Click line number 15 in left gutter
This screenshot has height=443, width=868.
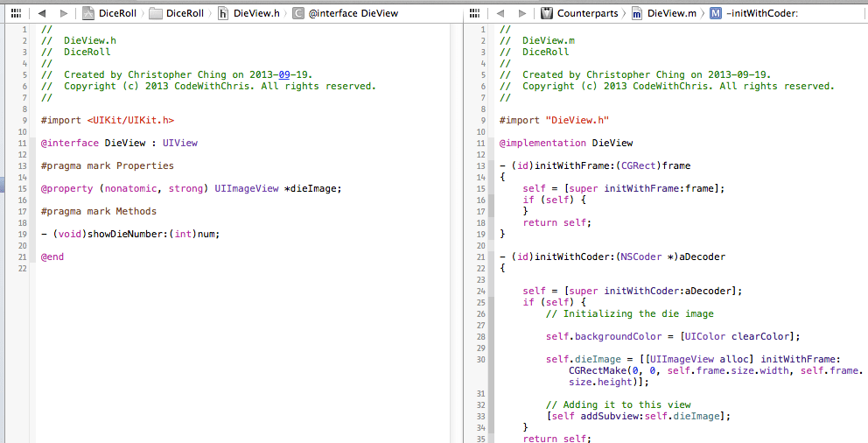coord(22,189)
